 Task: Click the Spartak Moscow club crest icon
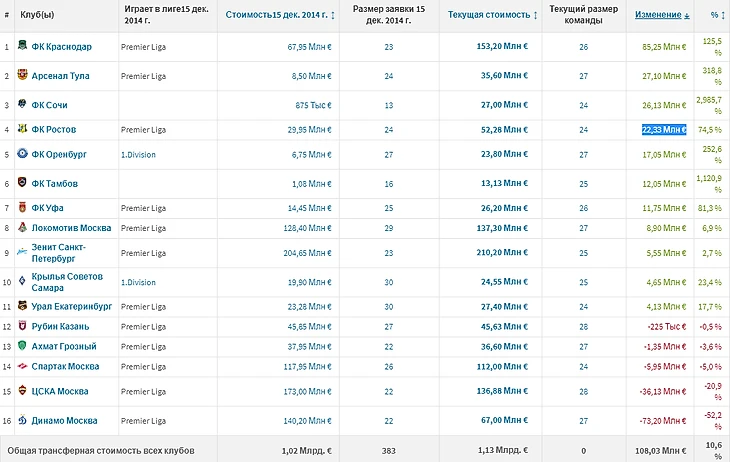point(22,367)
